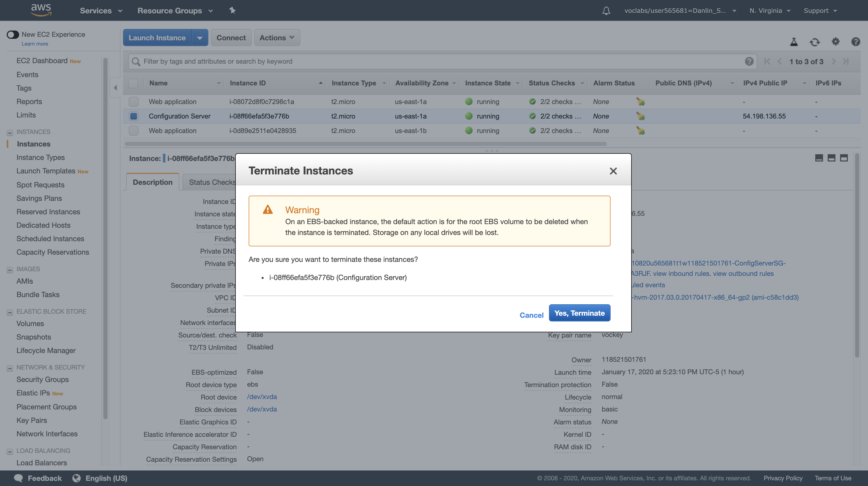Check the us-east-1b Web application checkbox
The image size is (868, 486).
(133, 131)
